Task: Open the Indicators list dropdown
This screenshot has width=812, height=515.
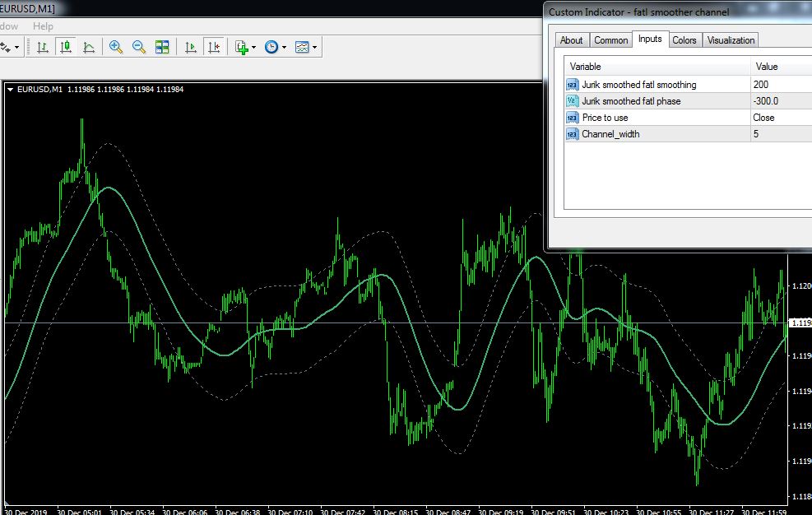Action: 245,47
